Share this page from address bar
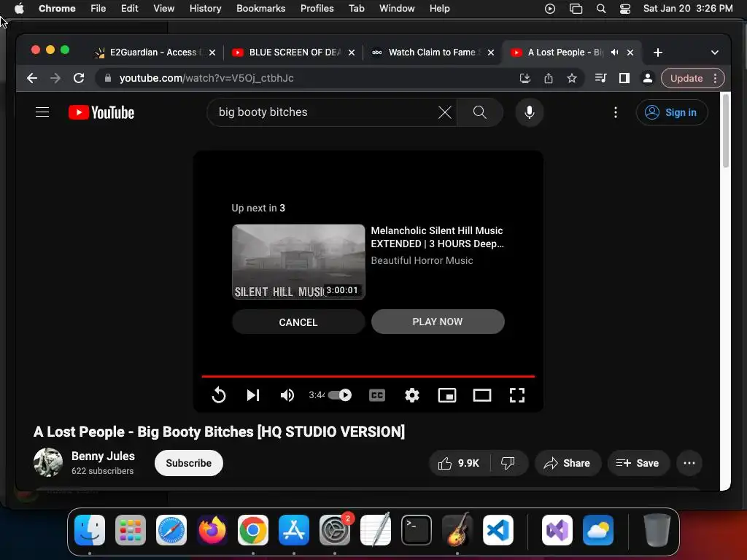747x560 pixels. 549,78
